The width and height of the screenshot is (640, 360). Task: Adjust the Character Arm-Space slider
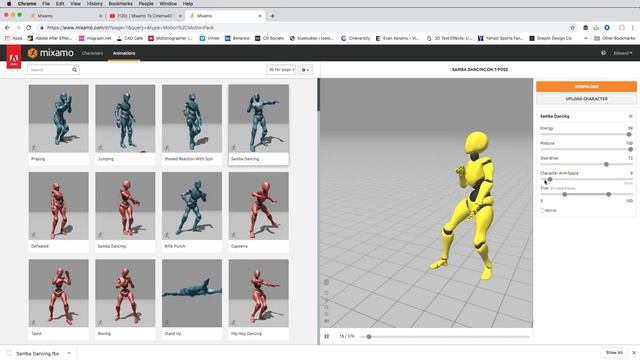pyautogui.click(x=550, y=179)
